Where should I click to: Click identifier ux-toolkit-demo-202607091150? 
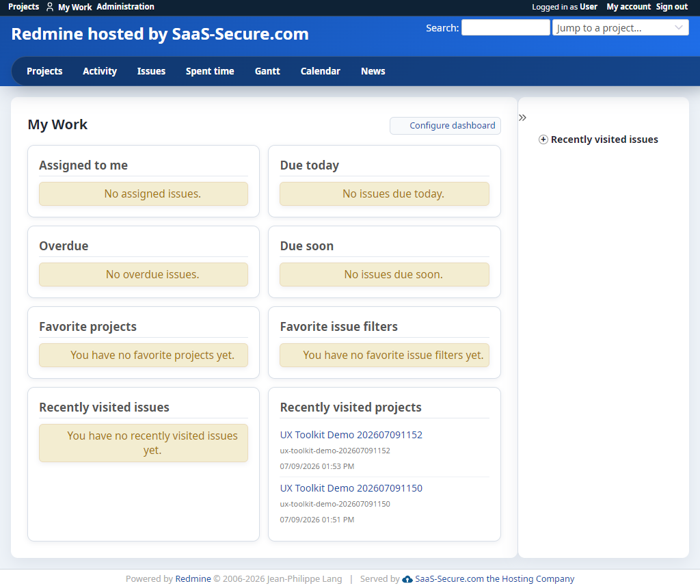click(335, 504)
